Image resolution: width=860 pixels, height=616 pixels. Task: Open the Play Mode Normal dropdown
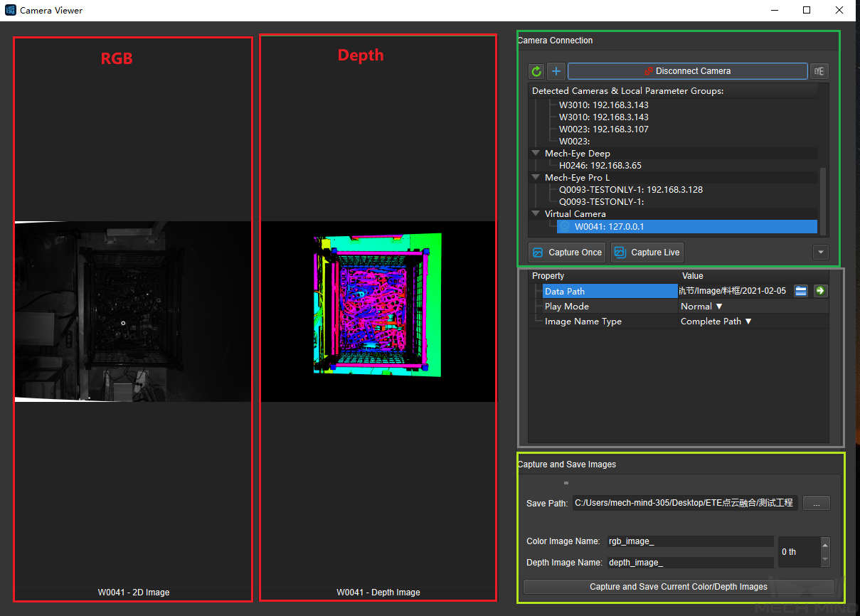tap(701, 307)
